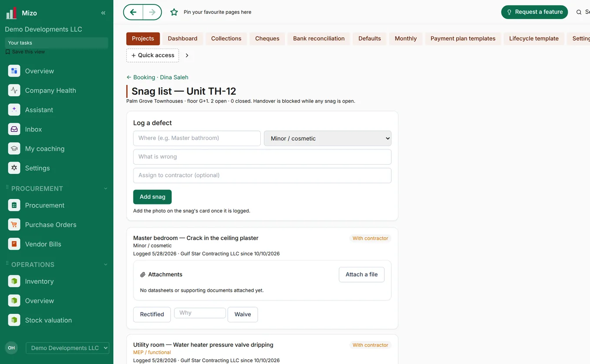Click the What is wrong input field
Viewport: 590px width, 364px height.
tap(262, 157)
